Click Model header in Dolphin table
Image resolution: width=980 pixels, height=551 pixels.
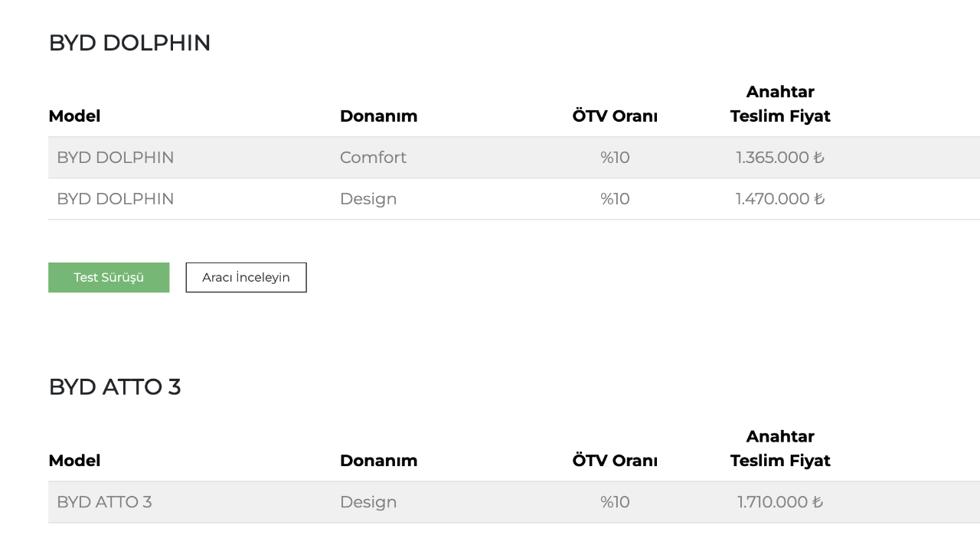click(x=74, y=116)
